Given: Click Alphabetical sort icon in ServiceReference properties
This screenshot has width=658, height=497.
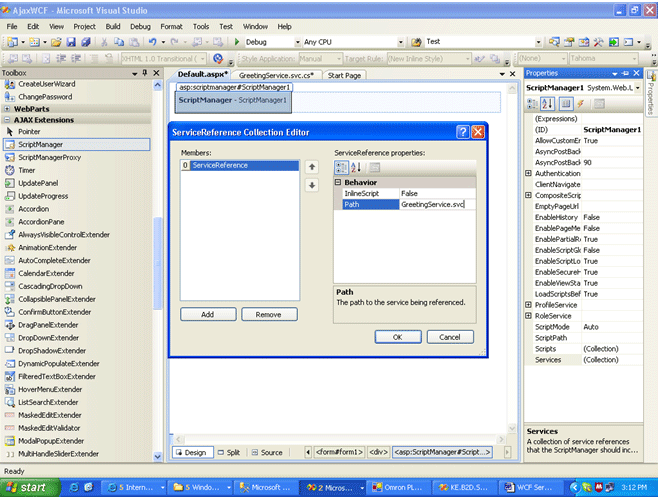Looking at the screenshot, I should [355, 167].
